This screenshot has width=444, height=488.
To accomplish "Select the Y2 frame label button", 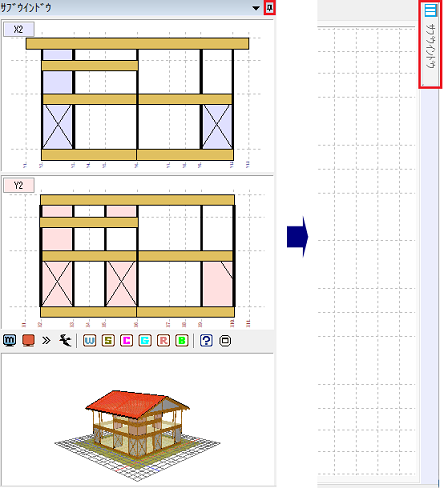I will click(19, 185).
